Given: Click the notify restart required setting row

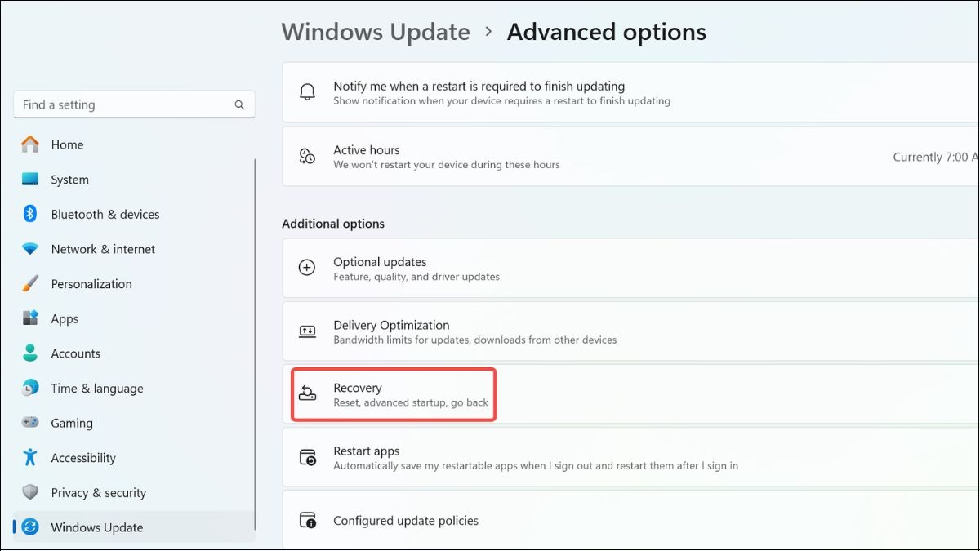Looking at the screenshot, I should [630, 93].
